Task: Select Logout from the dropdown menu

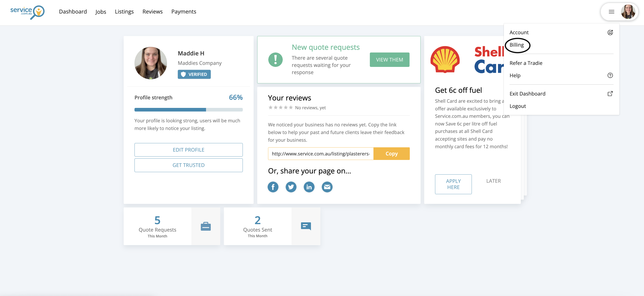Action: pyautogui.click(x=517, y=106)
